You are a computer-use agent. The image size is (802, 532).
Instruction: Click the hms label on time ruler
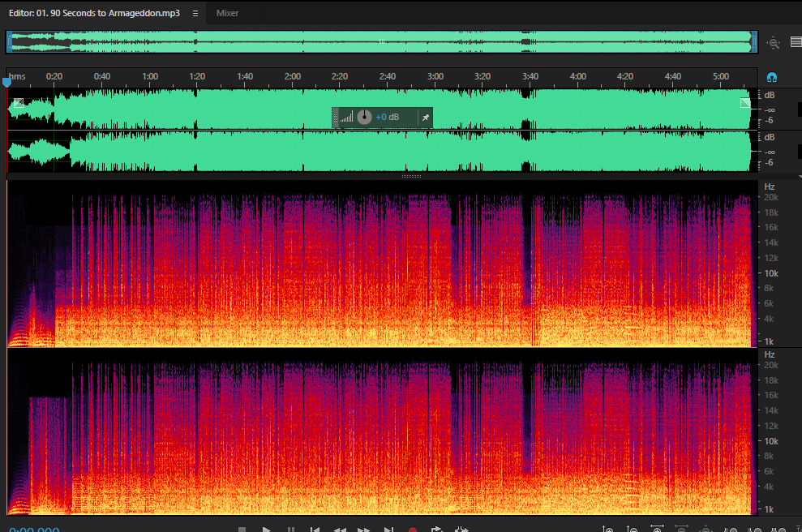click(x=17, y=76)
